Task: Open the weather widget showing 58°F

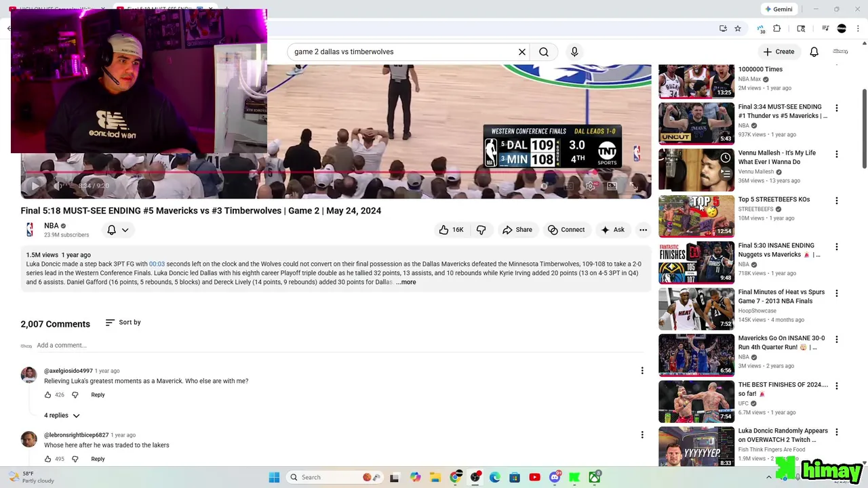Action: click(31, 477)
